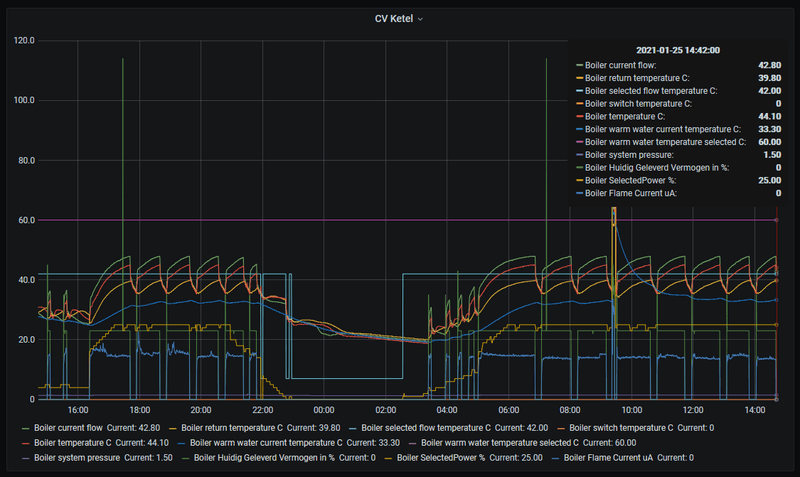Click the green flow spike near 18:00
Screen dimensions: 800x477
[x=122, y=153]
